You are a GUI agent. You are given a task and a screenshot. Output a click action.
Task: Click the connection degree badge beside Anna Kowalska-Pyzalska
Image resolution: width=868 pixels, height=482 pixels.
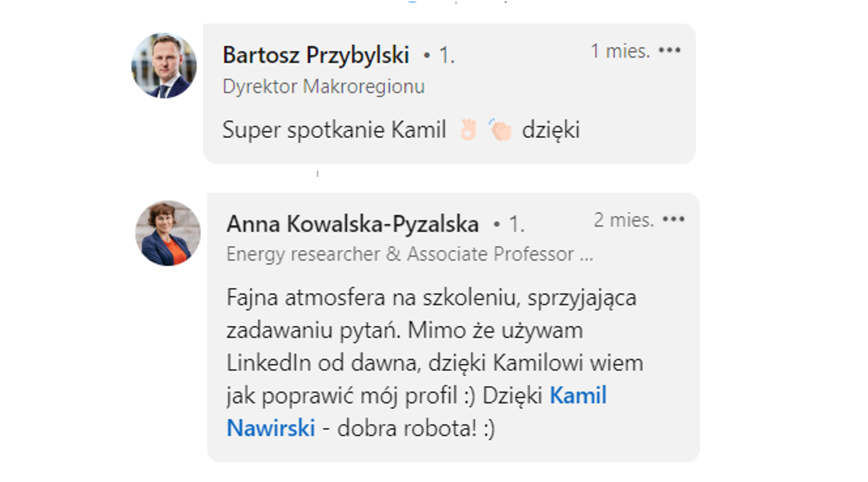(x=516, y=225)
